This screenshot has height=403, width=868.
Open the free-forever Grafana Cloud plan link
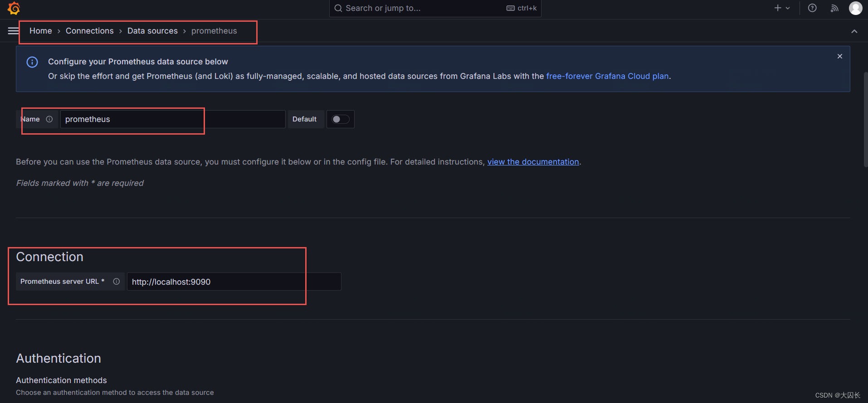pos(607,76)
